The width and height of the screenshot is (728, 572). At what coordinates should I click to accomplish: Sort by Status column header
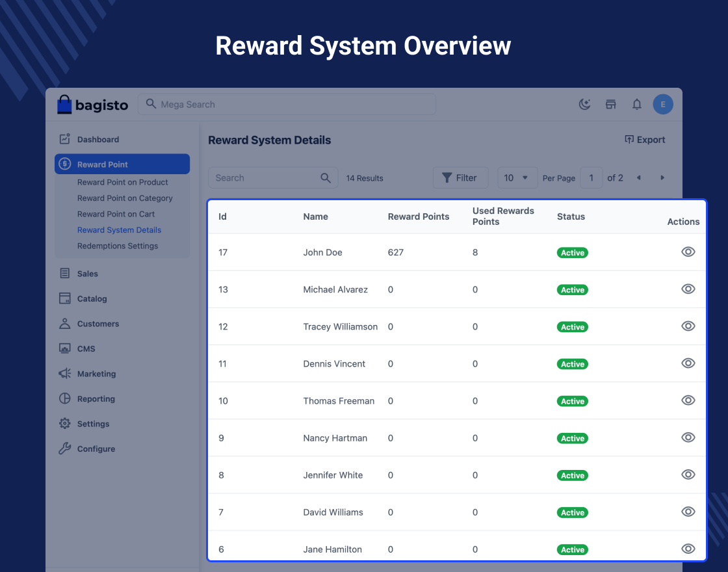click(571, 217)
